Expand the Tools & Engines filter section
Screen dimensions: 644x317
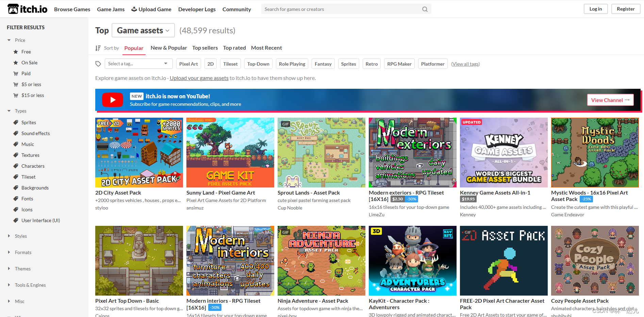point(26,285)
